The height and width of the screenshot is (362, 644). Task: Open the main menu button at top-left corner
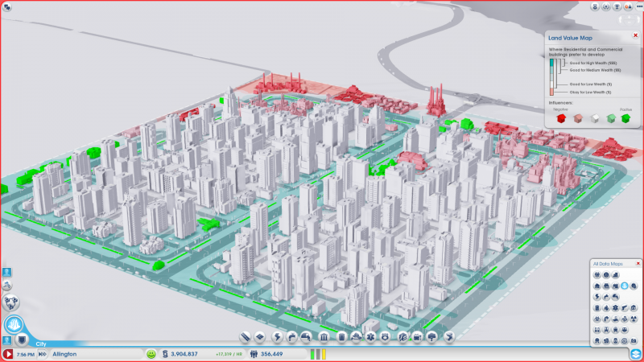click(x=7, y=7)
